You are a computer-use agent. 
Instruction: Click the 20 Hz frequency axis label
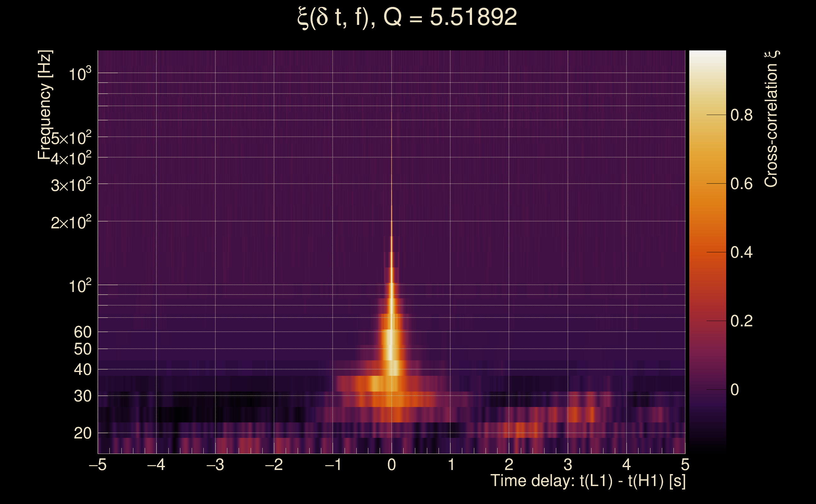82,433
